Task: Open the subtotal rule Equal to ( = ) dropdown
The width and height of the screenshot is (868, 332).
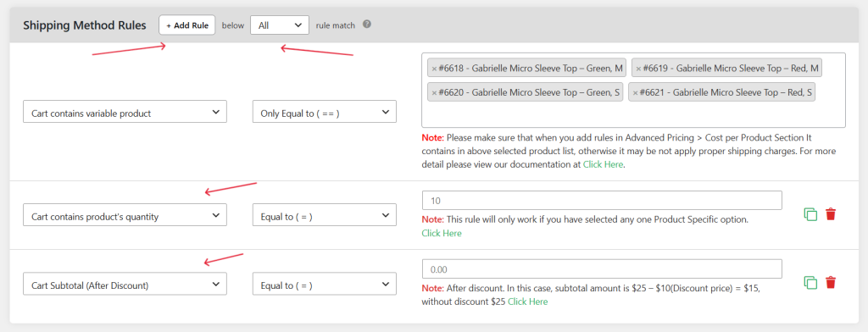Action: [x=325, y=284]
